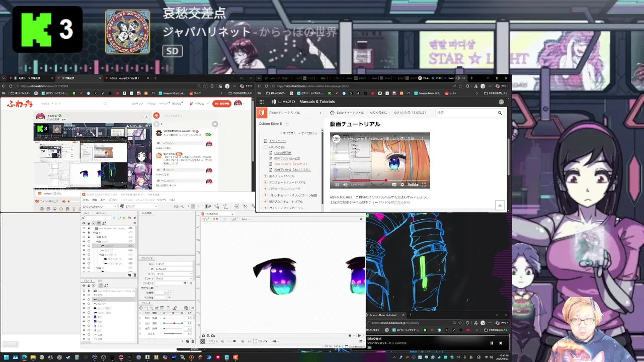644x362 pixels.
Task: Open the YouTube logo link in player
Action: (x=413, y=185)
